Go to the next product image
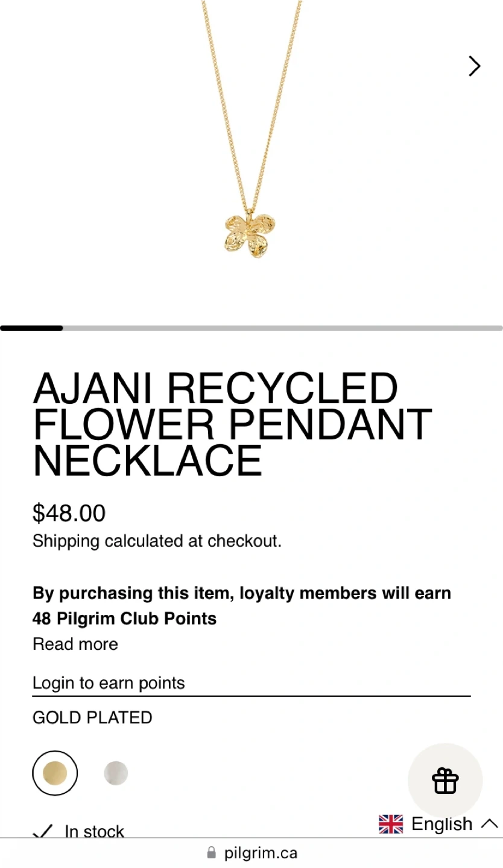 (x=474, y=66)
